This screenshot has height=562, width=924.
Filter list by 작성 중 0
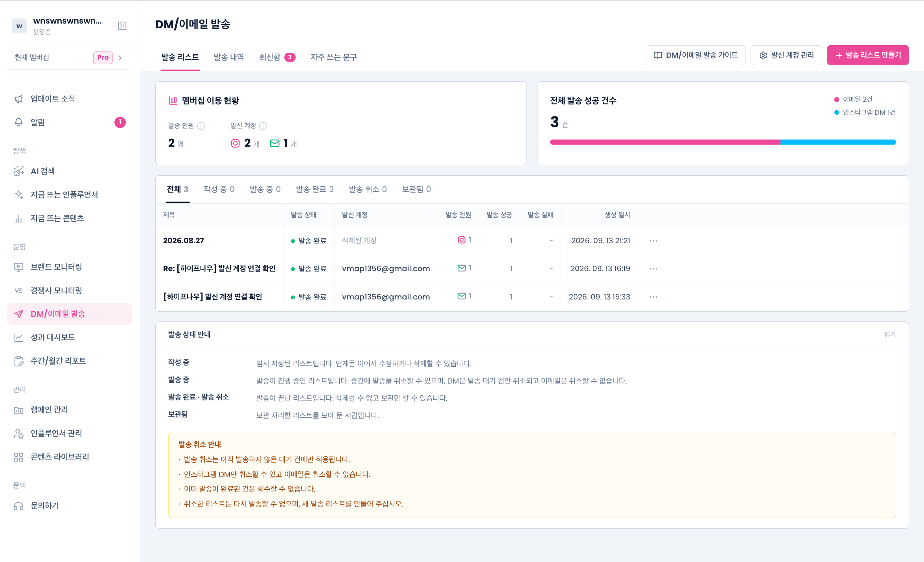(219, 189)
